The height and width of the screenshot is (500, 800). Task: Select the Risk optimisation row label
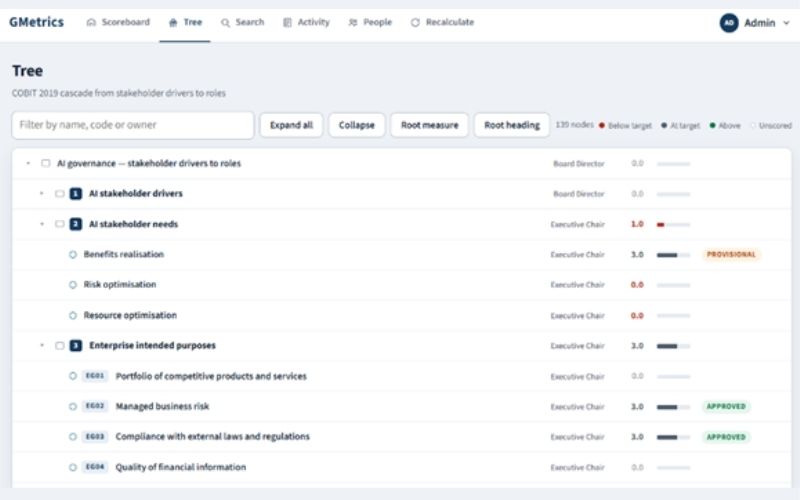click(x=120, y=285)
